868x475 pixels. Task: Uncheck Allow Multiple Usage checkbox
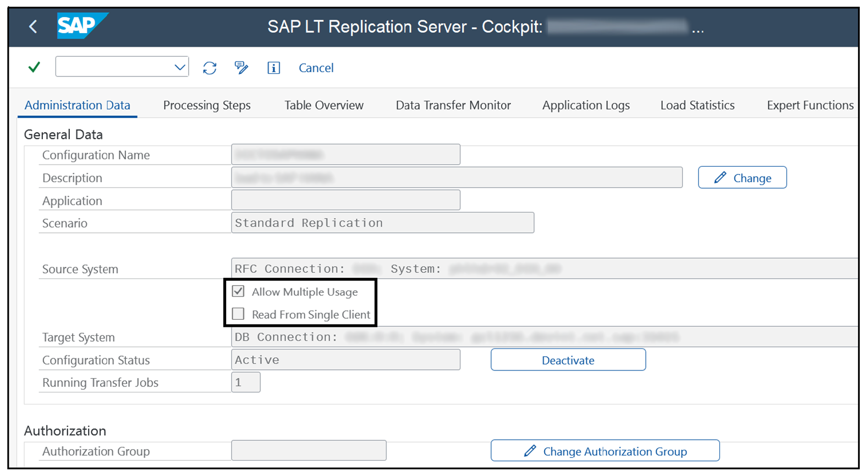click(x=238, y=292)
